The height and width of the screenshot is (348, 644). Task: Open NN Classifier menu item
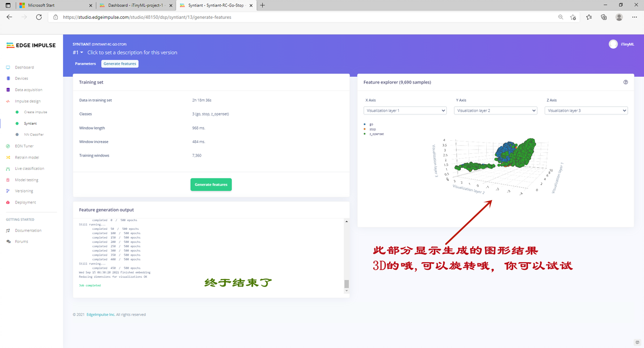tap(33, 134)
